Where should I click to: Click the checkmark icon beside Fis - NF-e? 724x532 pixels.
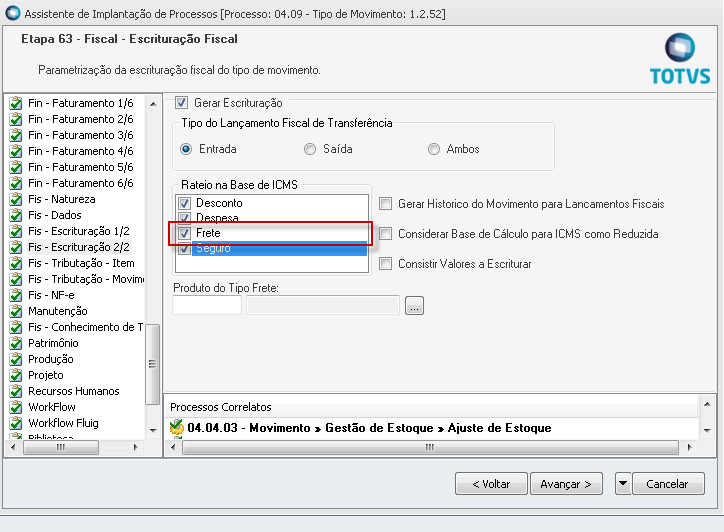coord(16,295)
